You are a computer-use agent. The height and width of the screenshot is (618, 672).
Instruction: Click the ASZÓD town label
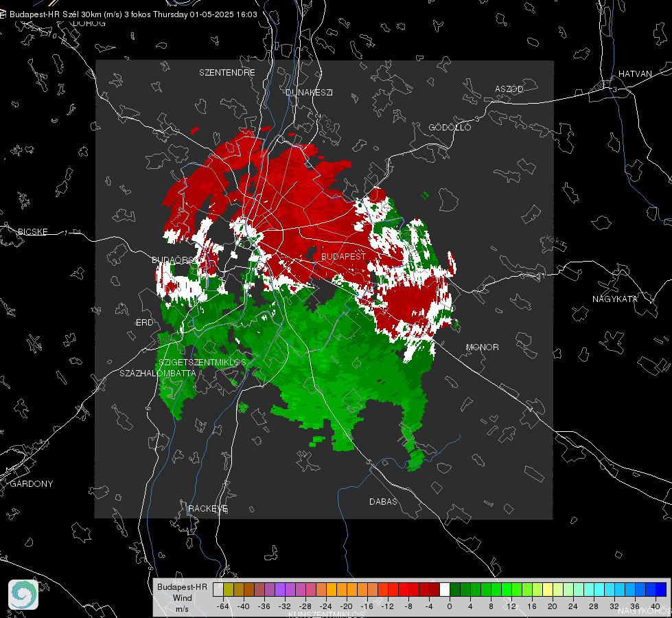(x=509, y=89)
